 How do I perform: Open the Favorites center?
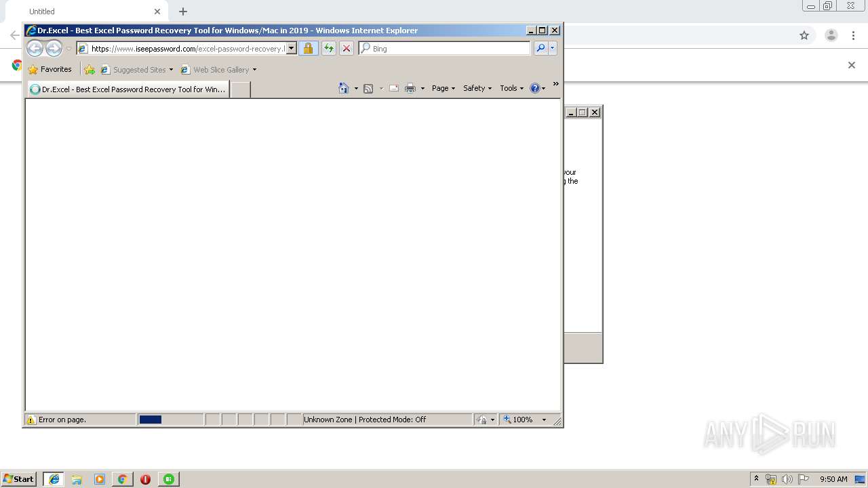point(50,69)
